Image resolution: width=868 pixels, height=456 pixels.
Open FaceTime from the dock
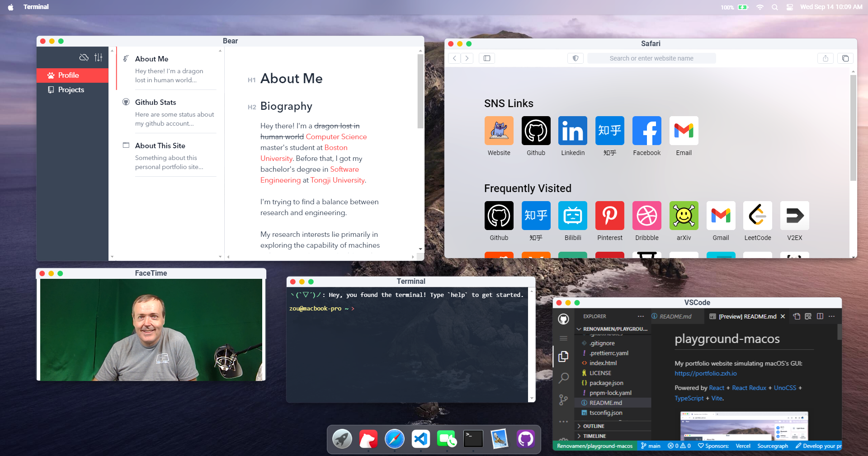(447, 439)
